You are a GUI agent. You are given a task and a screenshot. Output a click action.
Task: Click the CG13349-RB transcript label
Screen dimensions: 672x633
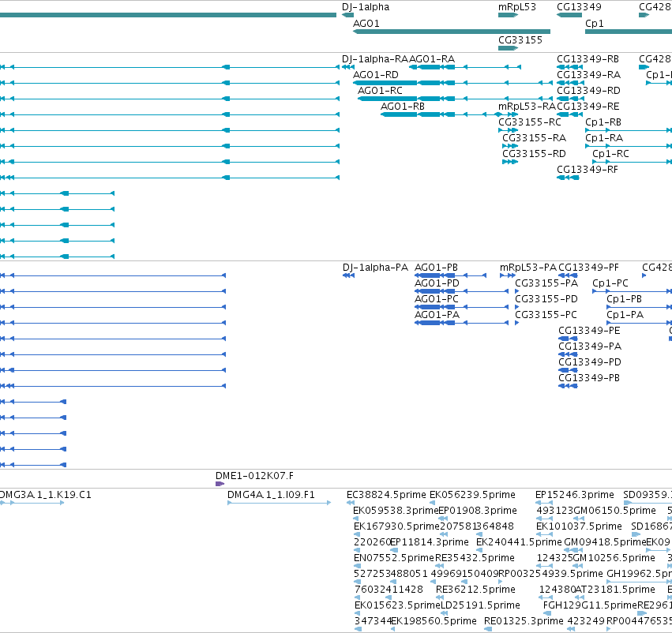[x=588, y=58]
